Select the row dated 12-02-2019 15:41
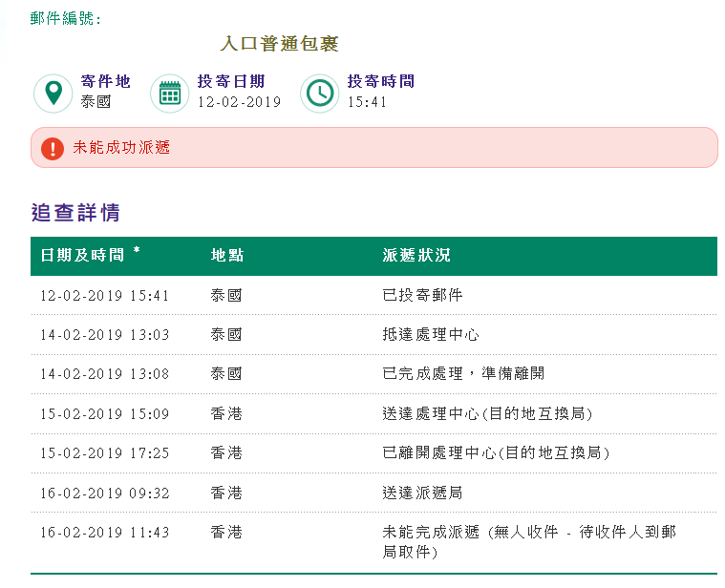Viewport: 725px width, 588px height. click(x=373, y=295)
